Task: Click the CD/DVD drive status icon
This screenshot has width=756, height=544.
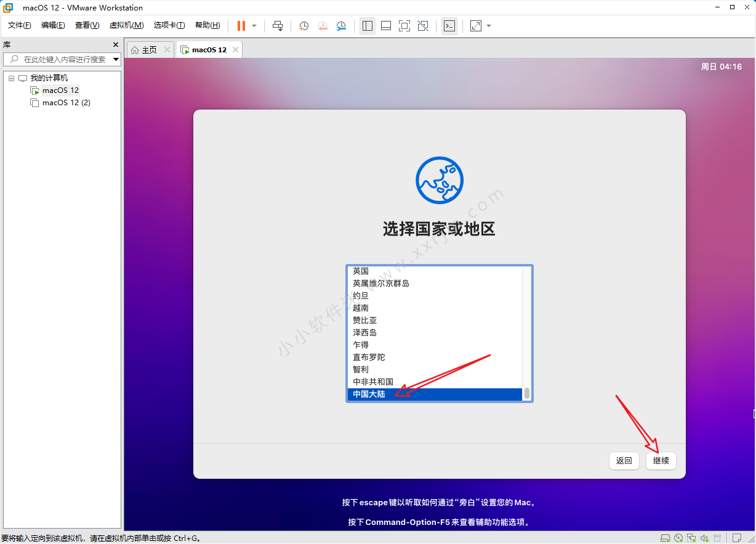Action: pyautogui.click(x=678, y=538)
